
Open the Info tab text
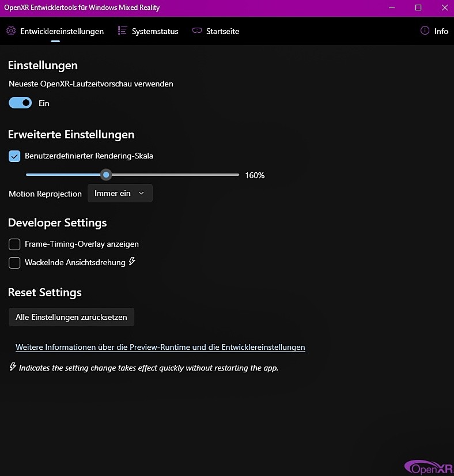[x=441, y=31]
